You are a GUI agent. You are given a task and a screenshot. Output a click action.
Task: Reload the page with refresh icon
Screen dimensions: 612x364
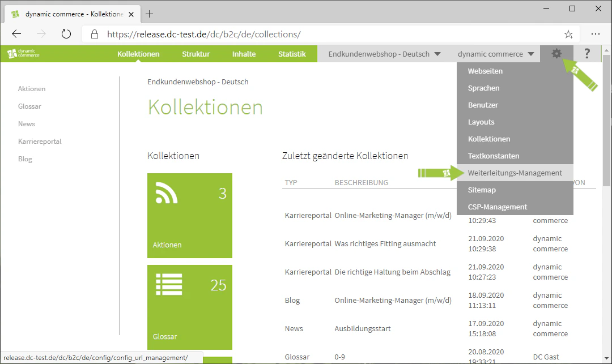66,35
